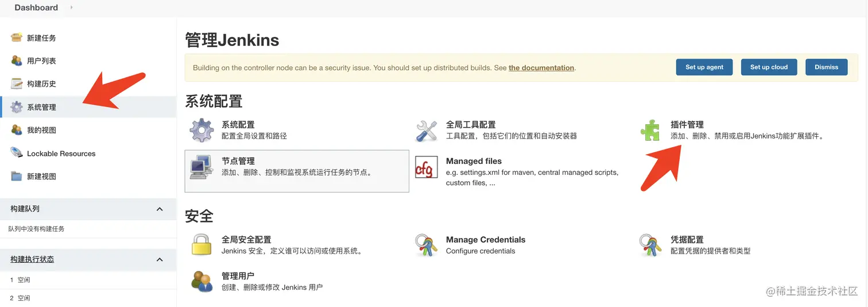
Task: Click the Set up agent button
Action: tap(704, 67)
